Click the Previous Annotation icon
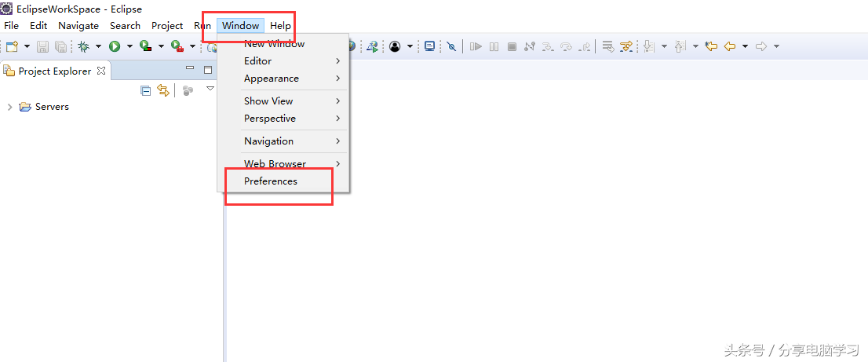868x362 pixels. click(x=680, y=46)
